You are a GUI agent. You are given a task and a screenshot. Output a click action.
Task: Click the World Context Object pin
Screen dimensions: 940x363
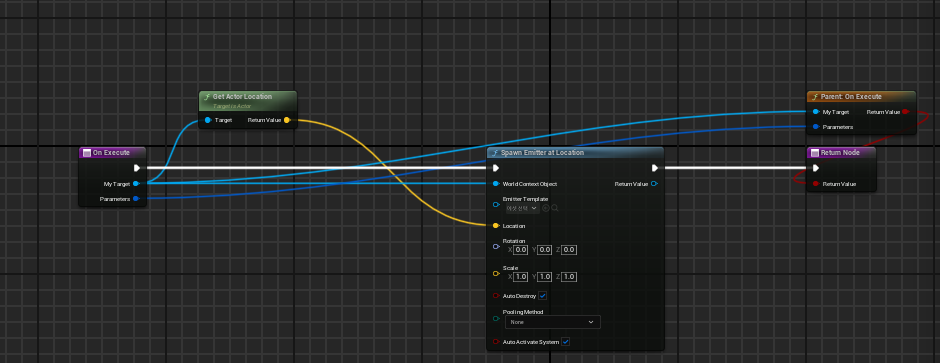pyautogui.click(x=496, y=184)
